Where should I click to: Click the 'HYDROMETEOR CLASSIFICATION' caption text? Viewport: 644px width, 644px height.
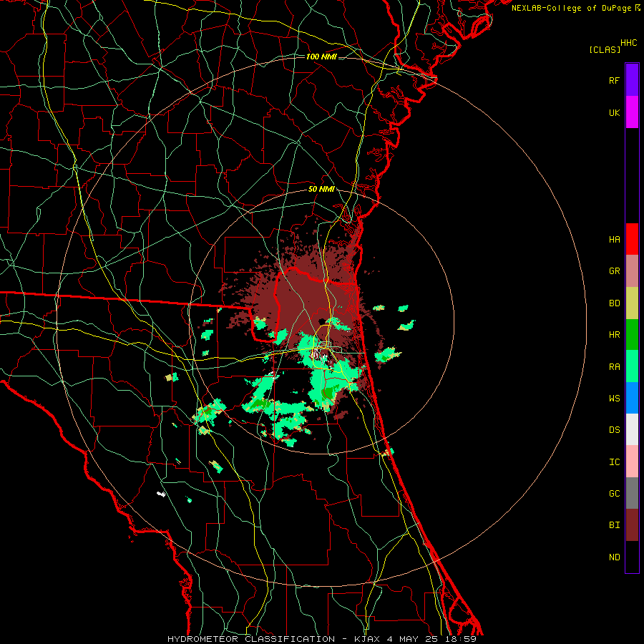(x=251, y=639)
